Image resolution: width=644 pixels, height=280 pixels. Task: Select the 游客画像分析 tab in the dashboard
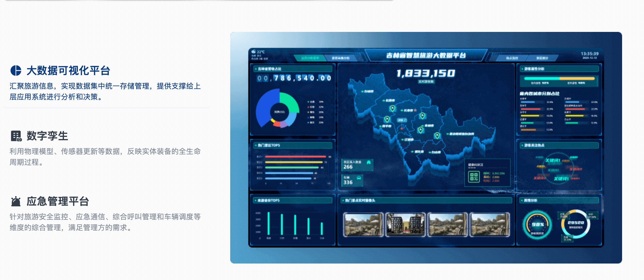(341, 58)
